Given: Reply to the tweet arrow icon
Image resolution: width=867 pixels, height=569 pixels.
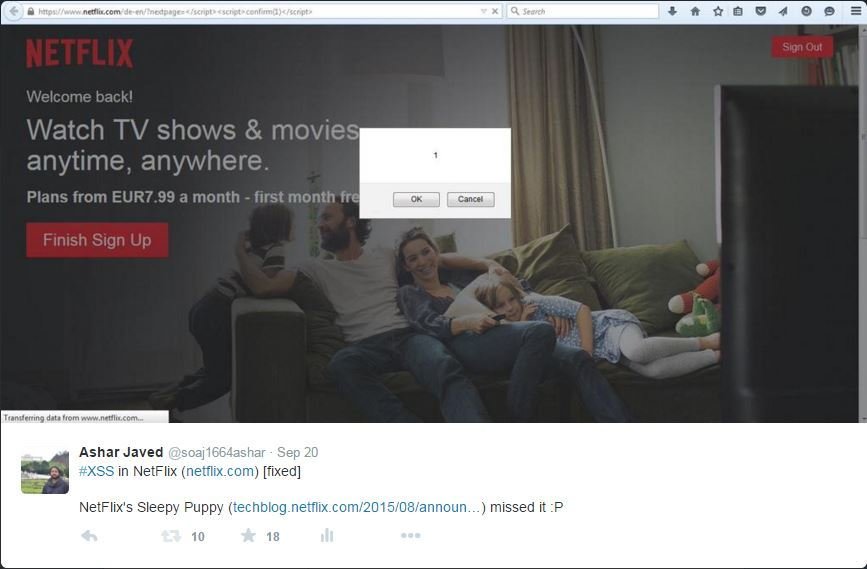Looking at the screenshot, I should click(x=90, y=536).
